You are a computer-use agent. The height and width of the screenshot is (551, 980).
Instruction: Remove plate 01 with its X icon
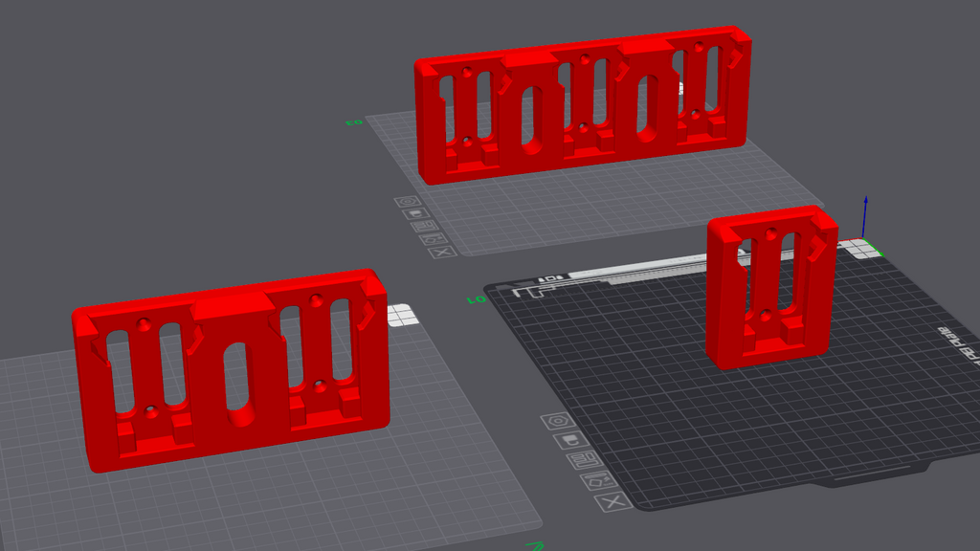click(613, 501)
